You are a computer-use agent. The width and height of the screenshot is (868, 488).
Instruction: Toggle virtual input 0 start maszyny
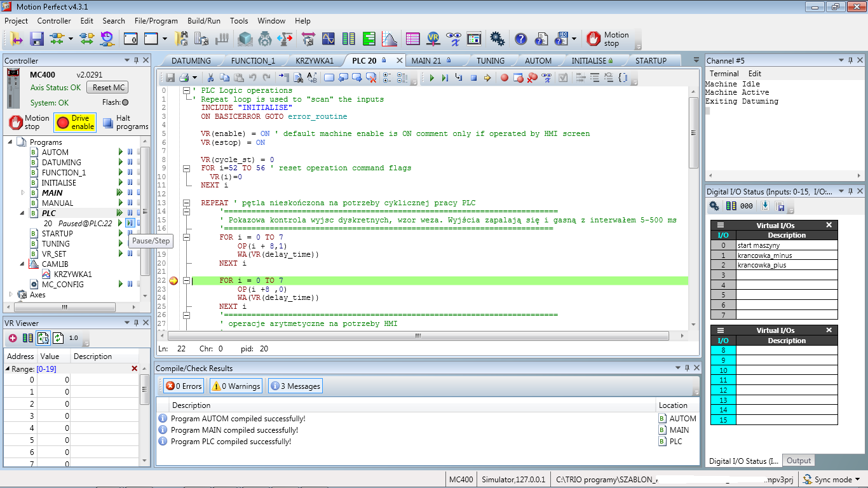[x=722, y=245]
